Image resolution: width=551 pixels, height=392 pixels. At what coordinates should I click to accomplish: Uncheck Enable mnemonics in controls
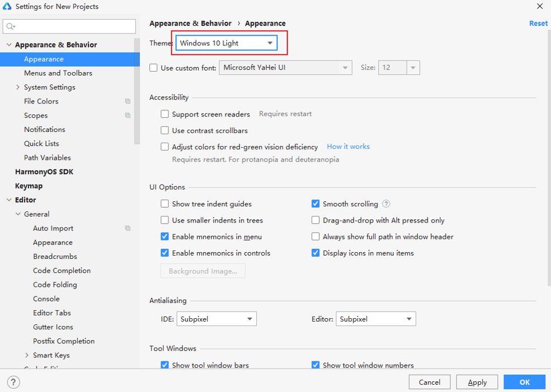coord(164,253)
